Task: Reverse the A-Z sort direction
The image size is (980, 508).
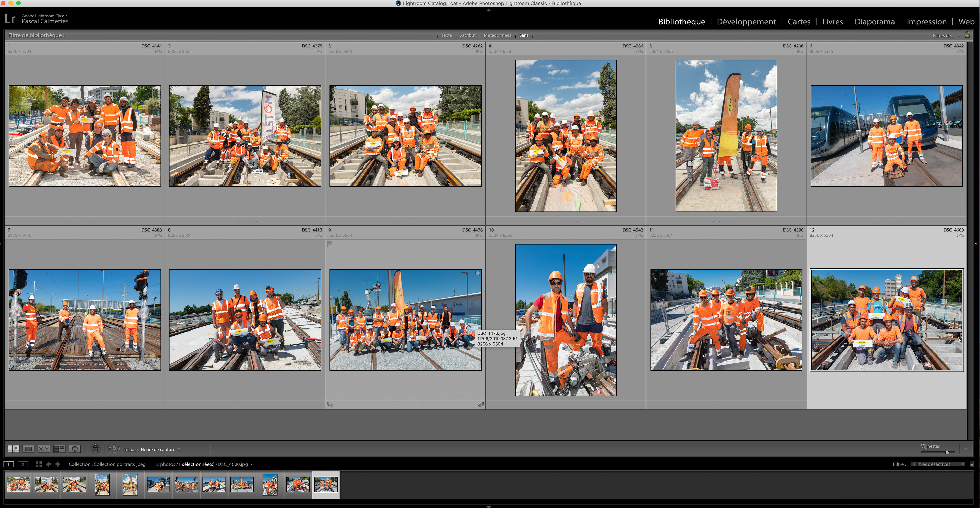Action: point(114,449)
